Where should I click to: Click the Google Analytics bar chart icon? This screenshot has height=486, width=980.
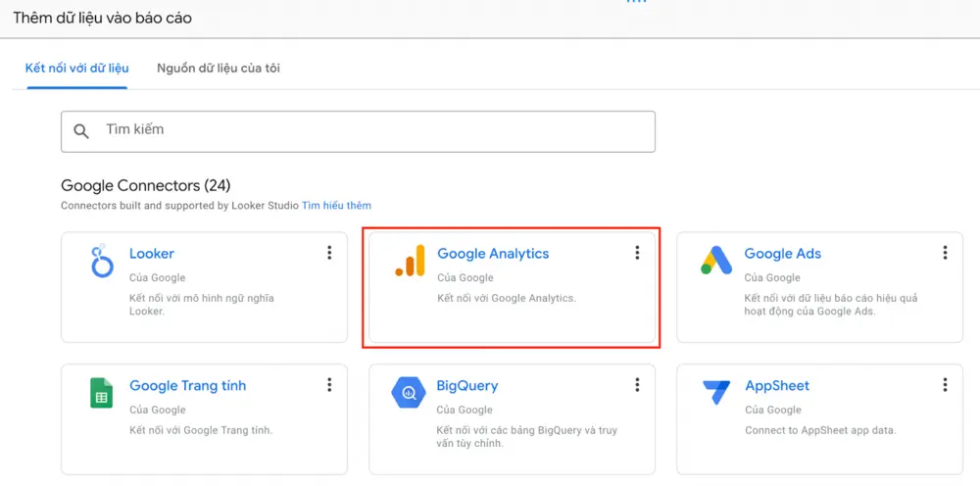tap(410, 261)
